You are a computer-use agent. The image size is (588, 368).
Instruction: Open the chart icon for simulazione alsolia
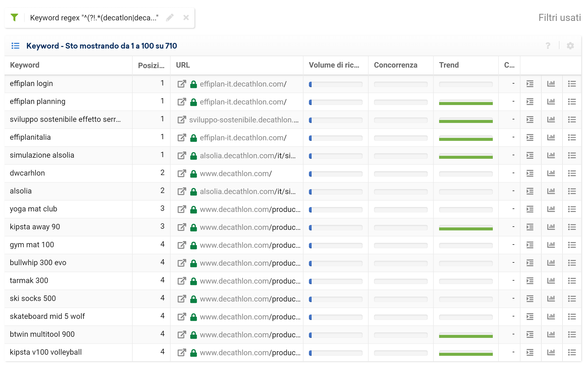click(x=551, y=156)
